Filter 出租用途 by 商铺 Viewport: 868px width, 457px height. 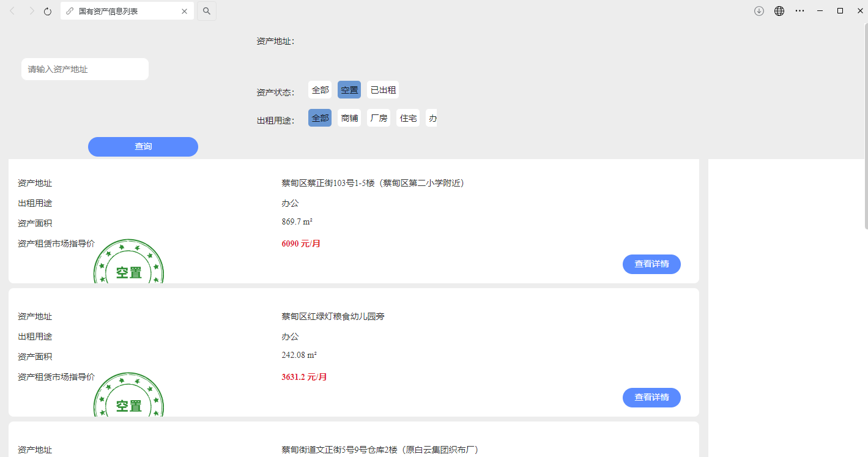tap(349, 118)
